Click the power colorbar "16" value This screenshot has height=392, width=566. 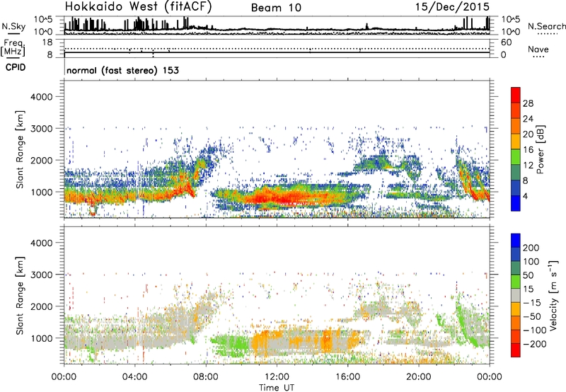tap(528, 150)
